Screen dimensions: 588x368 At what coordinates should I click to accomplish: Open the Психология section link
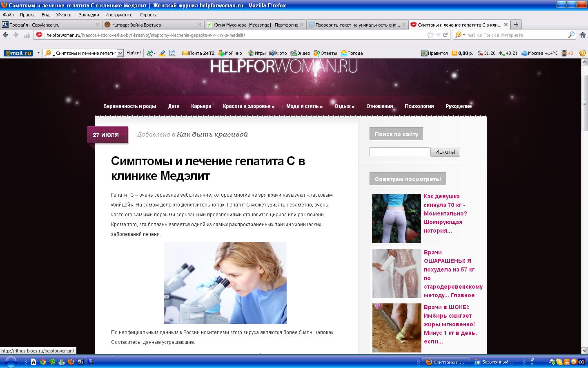(x=419, y=106)
